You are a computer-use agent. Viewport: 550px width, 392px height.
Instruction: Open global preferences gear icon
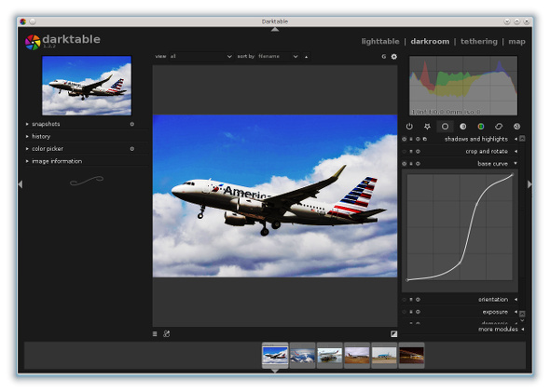394,57
